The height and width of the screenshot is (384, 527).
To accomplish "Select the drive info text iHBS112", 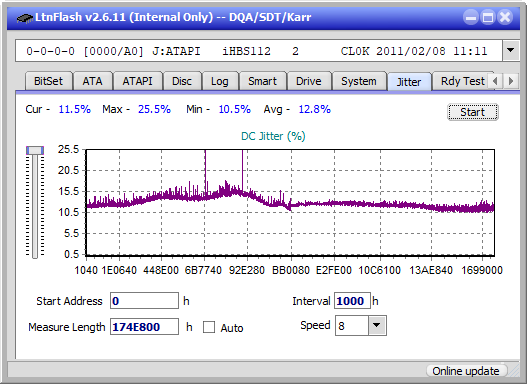I will (x=246, y=51).
